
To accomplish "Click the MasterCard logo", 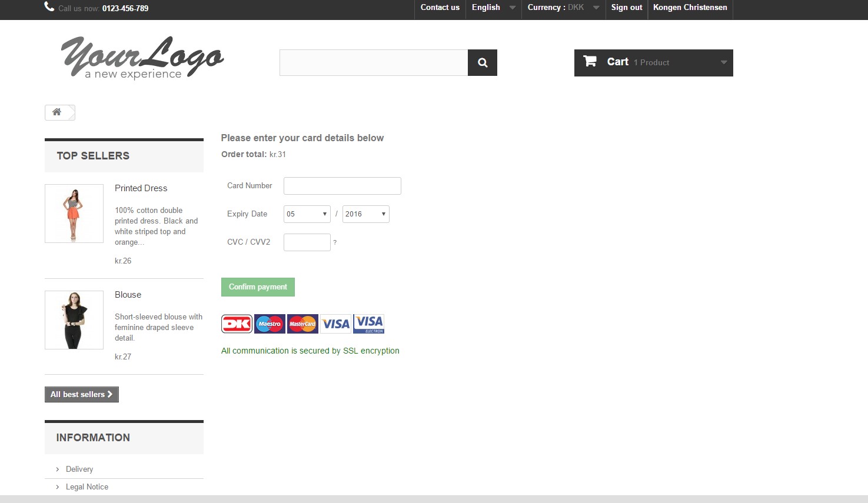I will [x=302, y=324].
